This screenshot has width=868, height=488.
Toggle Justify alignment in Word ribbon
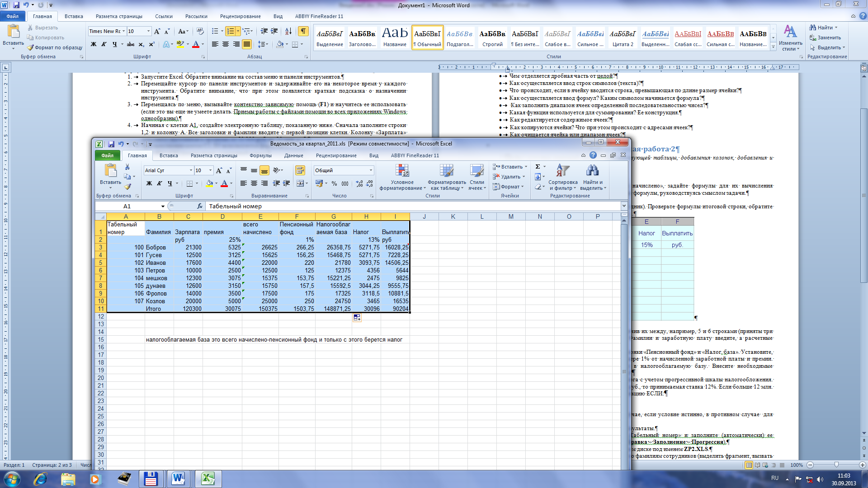(x=246, y=44)
